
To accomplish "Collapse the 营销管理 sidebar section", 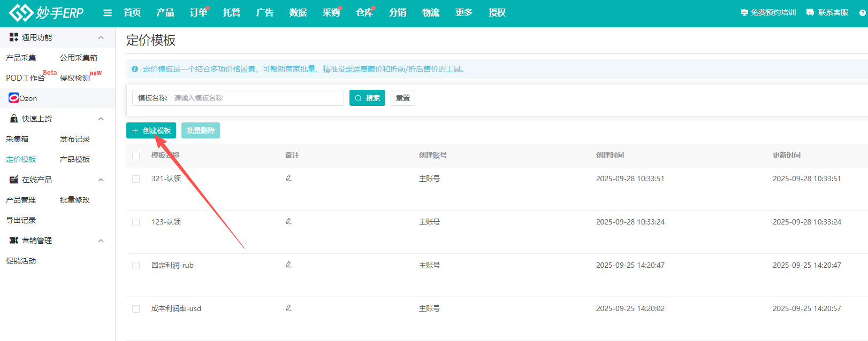I will click(x=101, y=241).
